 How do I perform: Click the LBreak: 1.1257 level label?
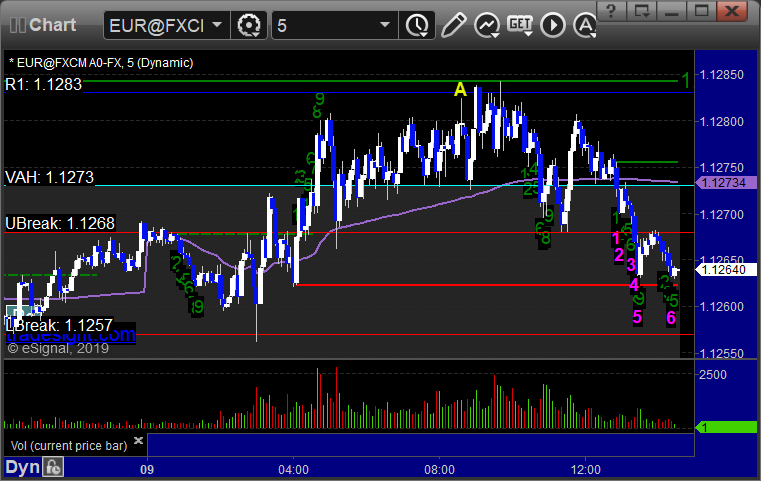tap(59, 325)
